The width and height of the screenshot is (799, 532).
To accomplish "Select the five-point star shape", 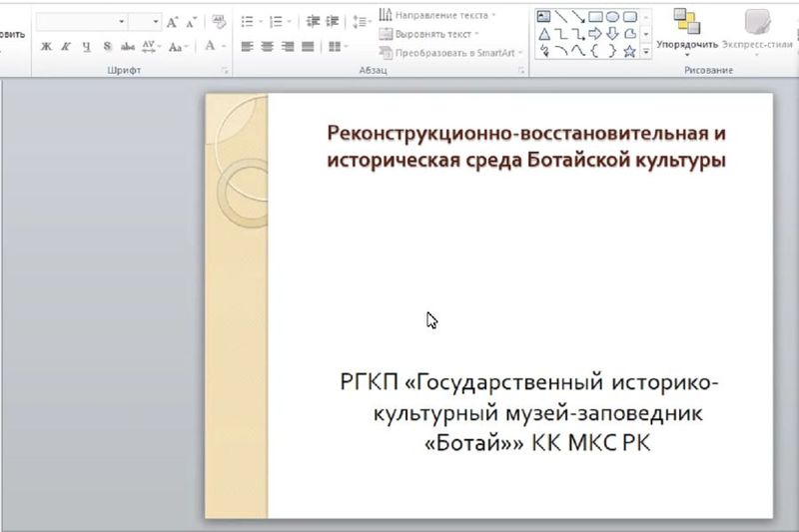I will point(629,51).
